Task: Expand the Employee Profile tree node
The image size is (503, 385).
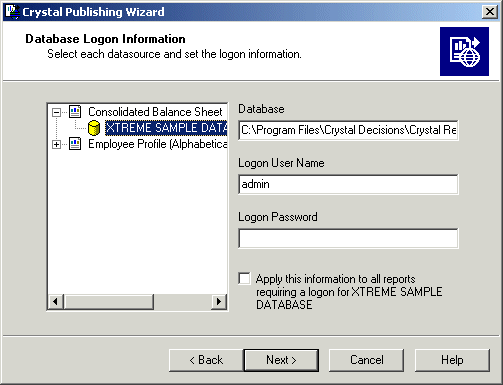Action: pos(56,145)
